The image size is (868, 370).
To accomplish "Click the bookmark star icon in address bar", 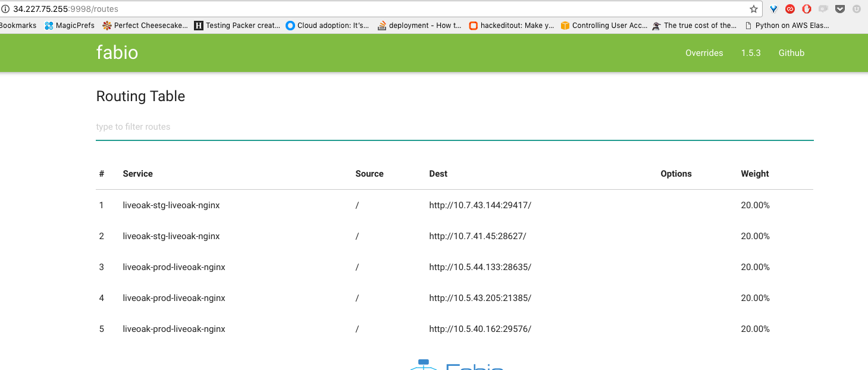I will click(754, 9).
